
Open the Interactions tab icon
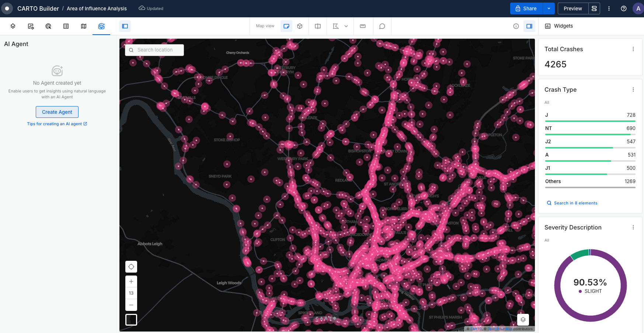point(48,26)
